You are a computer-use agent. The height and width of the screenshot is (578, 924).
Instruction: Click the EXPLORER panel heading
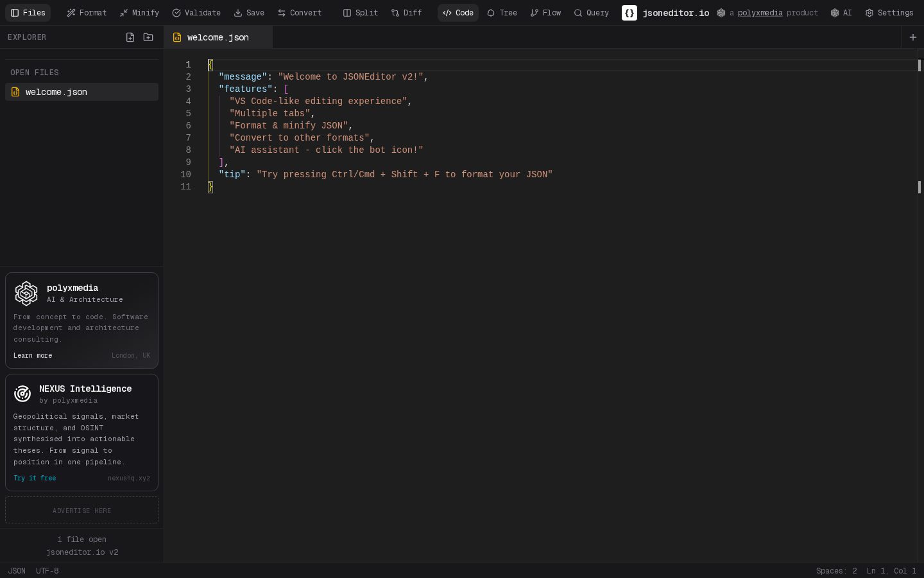tap(27, 37)
